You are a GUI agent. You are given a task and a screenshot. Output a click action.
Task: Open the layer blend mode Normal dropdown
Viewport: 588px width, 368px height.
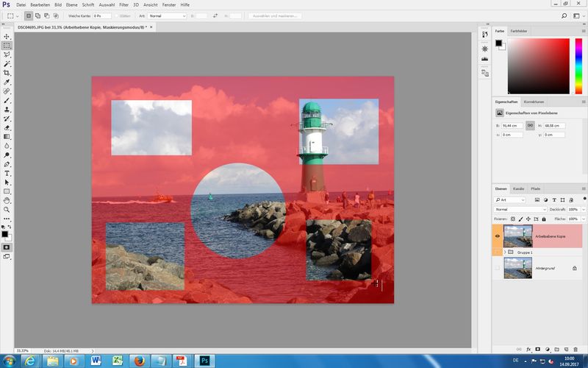(520, 210)
